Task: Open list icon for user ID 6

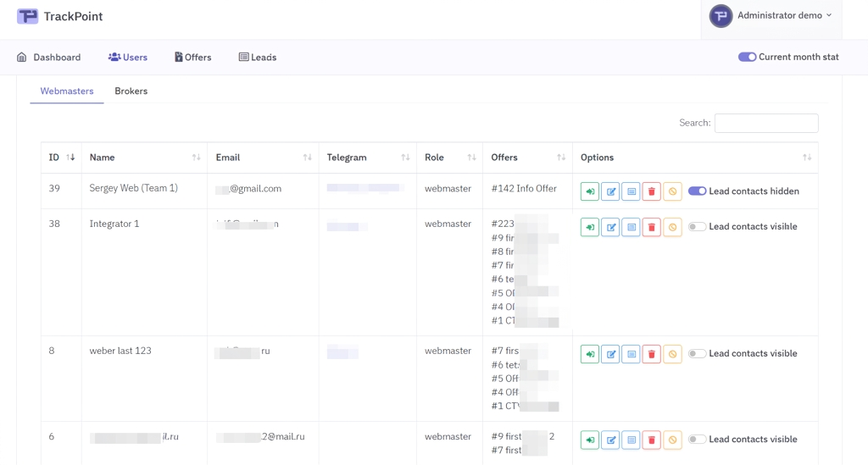Action: point(631,440)
